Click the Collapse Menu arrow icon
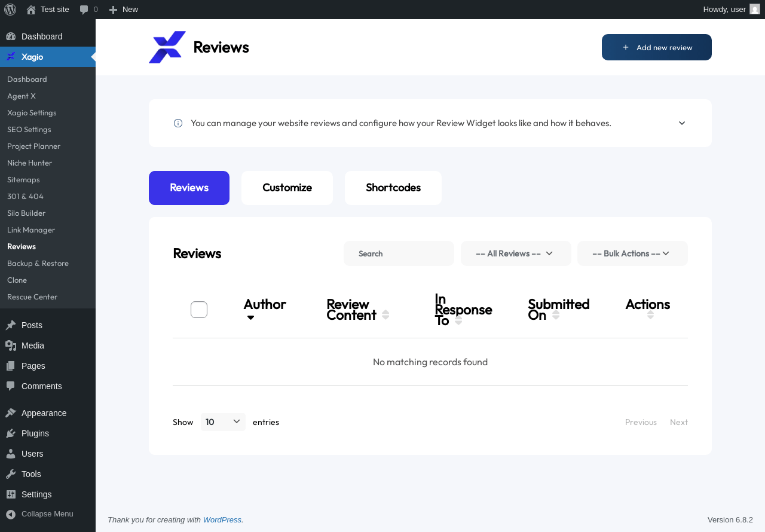The height and width of the screenshot is (532, 765). [x=11, y=514]
